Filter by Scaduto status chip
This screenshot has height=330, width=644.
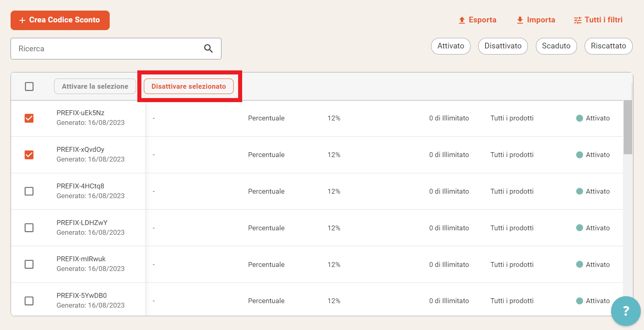coord(556,46)
